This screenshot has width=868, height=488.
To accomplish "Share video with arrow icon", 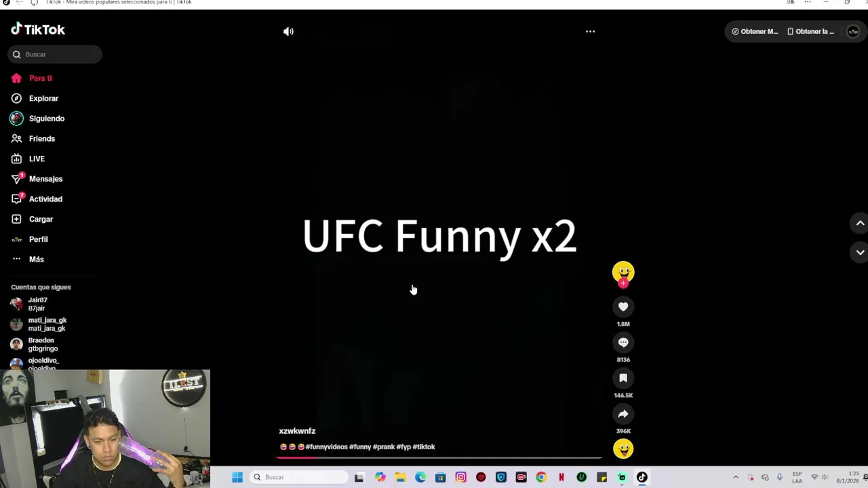I will (x=623, y=414).
